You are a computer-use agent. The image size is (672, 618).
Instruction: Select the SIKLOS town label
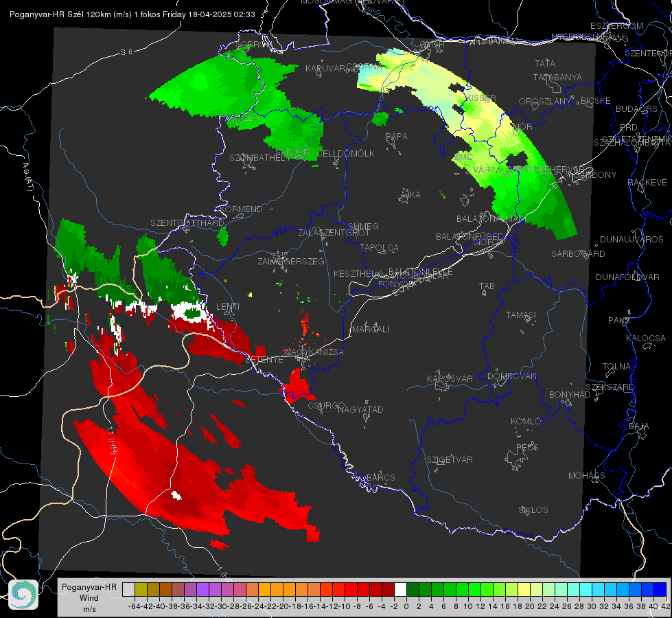(533, 510)
